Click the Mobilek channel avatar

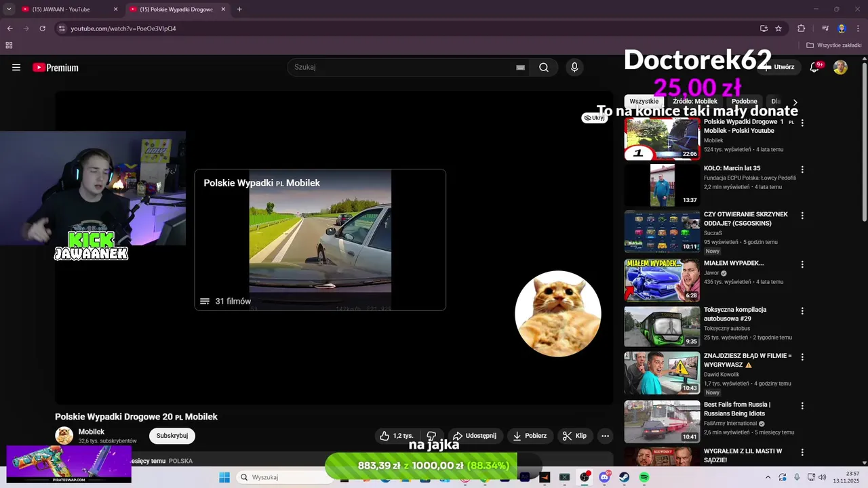tap(64, 435)
